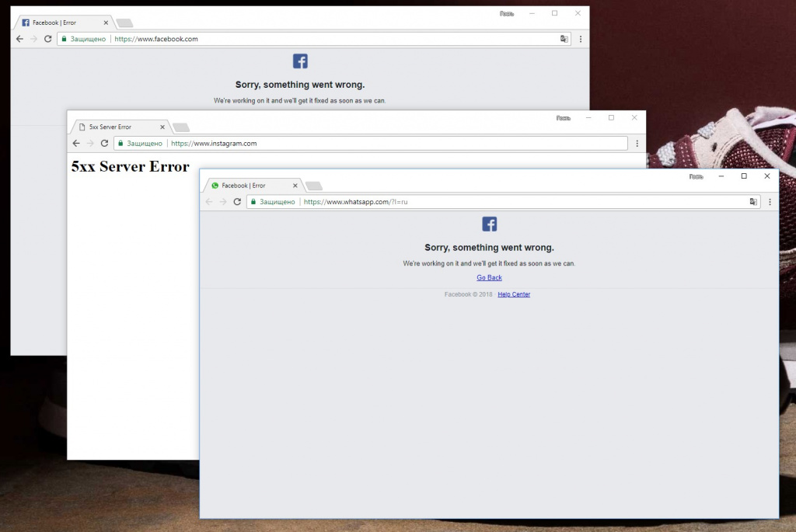Click the 5xx Server Error heading
This screenshot has height=532, width=796.
[x=130, y=166]
